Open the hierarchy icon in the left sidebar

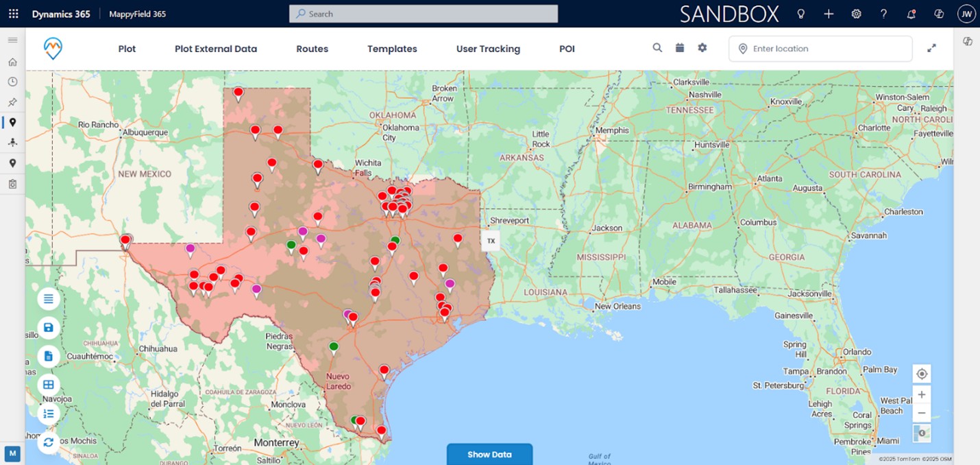click(x=12, y=143)
